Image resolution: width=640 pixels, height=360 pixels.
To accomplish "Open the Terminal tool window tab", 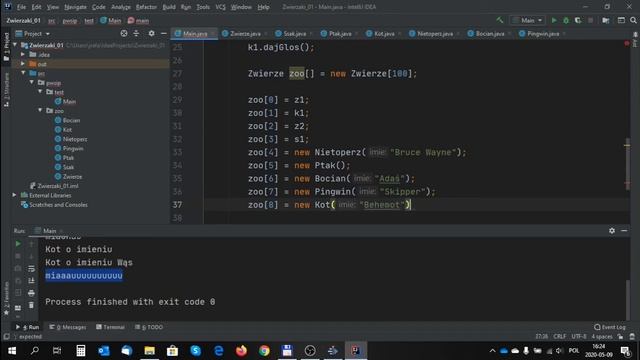I will tap(110, 327).
